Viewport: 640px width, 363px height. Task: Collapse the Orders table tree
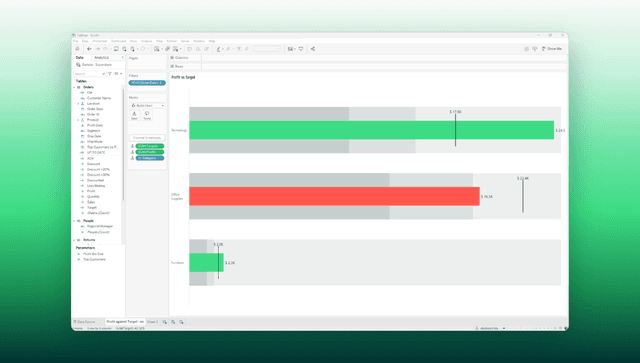[x=74, y=87]
